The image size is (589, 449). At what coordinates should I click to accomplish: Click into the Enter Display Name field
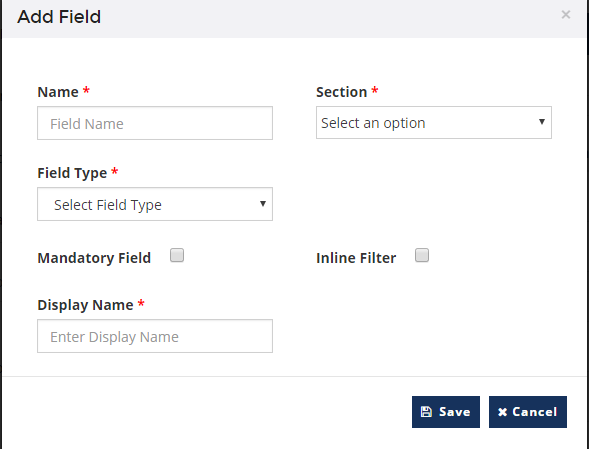pyautogui.click(x=155, y=336)
